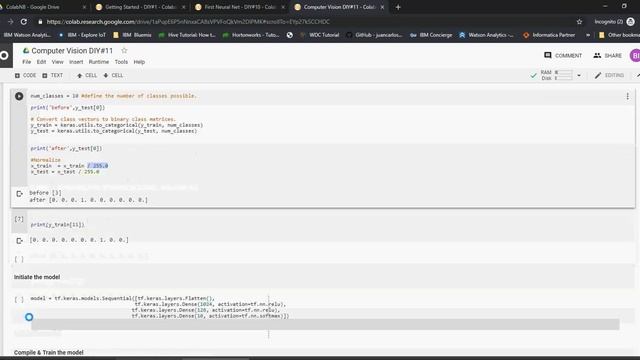The height and width of the screenshot is (360, 640).
Task: Open the RAM and Disk usage indicator
Action: coord(556,75)
